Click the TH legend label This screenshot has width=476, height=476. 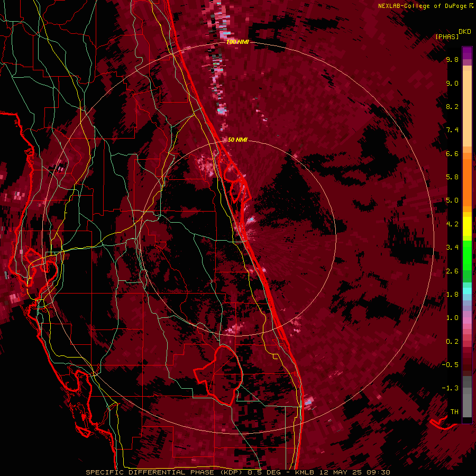tap(454, 411)
